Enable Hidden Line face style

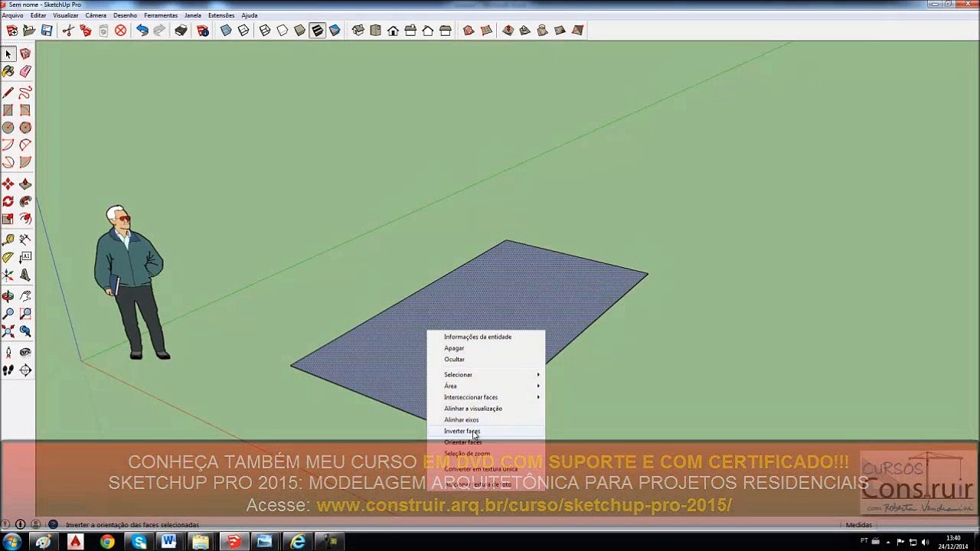(x=283, y=31)
